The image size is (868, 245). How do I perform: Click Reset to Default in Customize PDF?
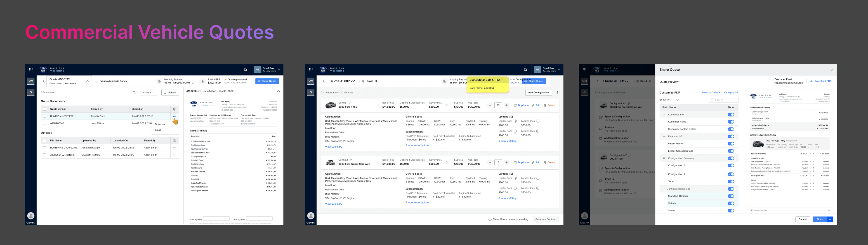click(711, 92)
